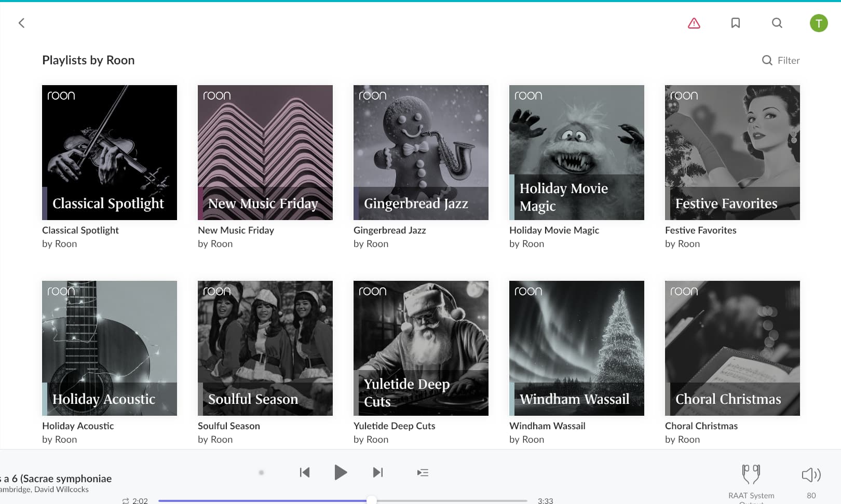Click the New Music Friday title link
The width and height of the screenshot is (841, 504).
coord(236,230)
